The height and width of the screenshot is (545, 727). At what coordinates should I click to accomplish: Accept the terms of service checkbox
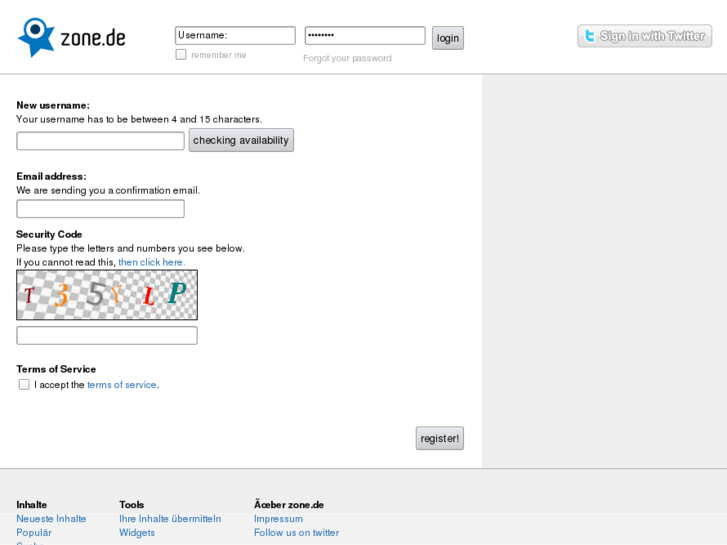coord(24,385)
